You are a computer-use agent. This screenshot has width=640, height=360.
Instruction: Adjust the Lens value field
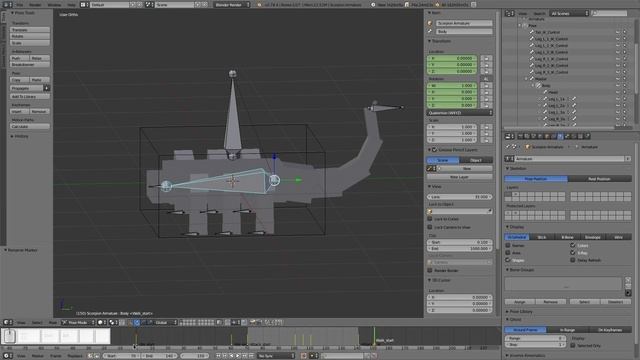[x=460, y=197]
